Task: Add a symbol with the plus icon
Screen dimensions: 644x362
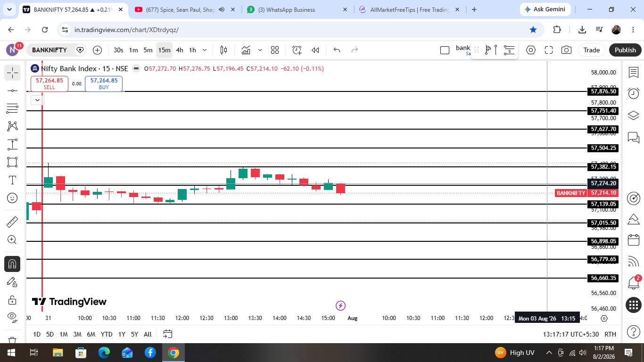Action: pyautogui.click(x=97, y=50)
